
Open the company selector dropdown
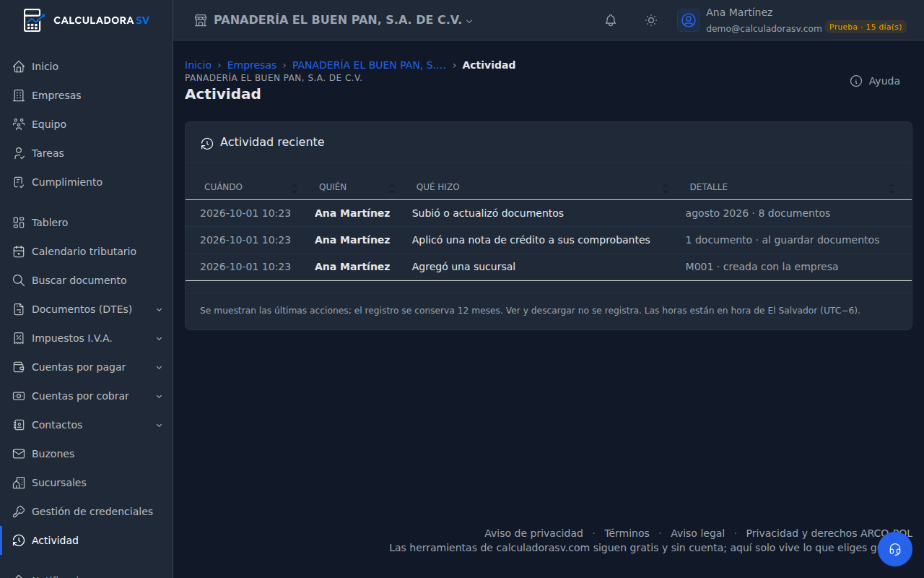pyautogui.click(x=334, y=20)
